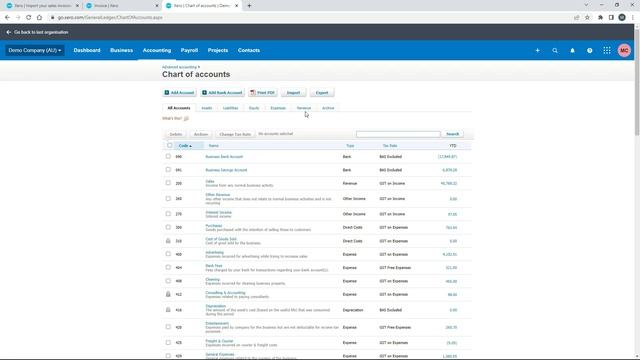This screenshot has height=360, width=640.
Task: Switch to the Equity tab
Action: coord(254,108)
